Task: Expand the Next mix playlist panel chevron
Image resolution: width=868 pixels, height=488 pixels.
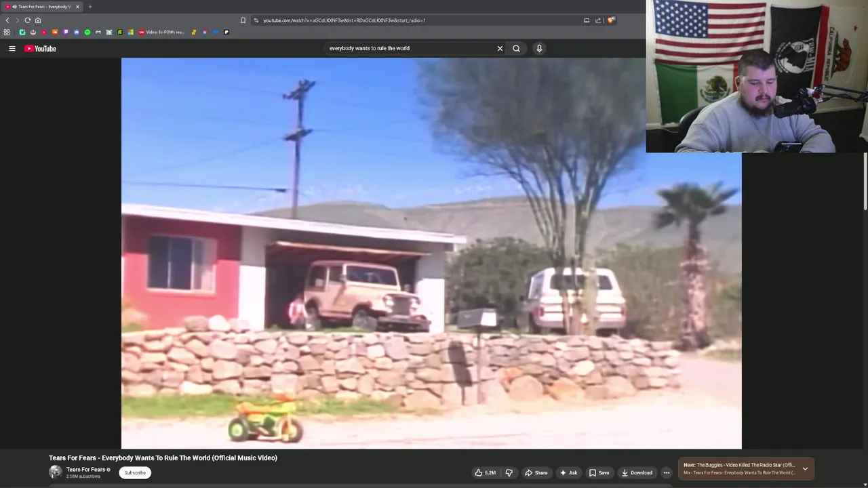Action: [805, 468]
